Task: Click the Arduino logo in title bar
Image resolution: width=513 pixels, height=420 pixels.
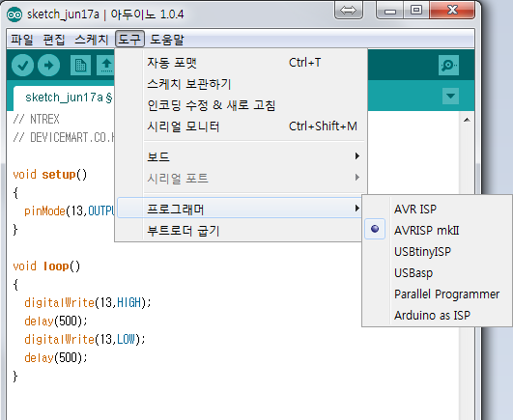Action: tap(14, 14)
